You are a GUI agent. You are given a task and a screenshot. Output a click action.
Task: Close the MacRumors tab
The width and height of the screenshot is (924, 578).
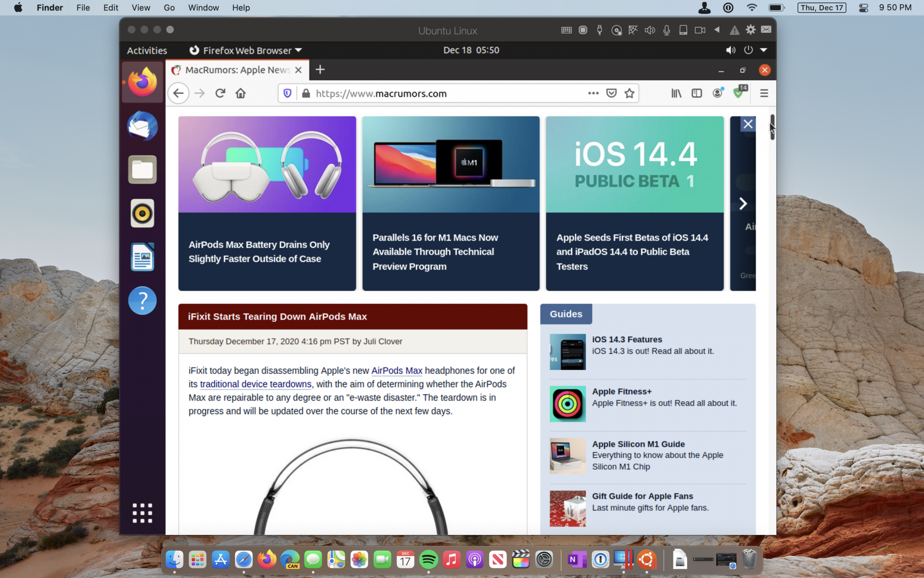tap(298, 70)
